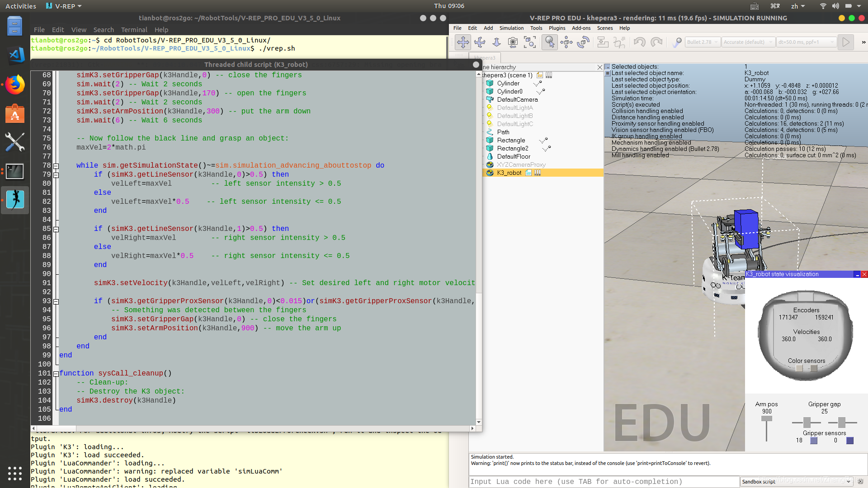Open the V-REP Scenes menu
Viewport: 868px width, 488px height.
pyautogui.click(x=605, y=28)
